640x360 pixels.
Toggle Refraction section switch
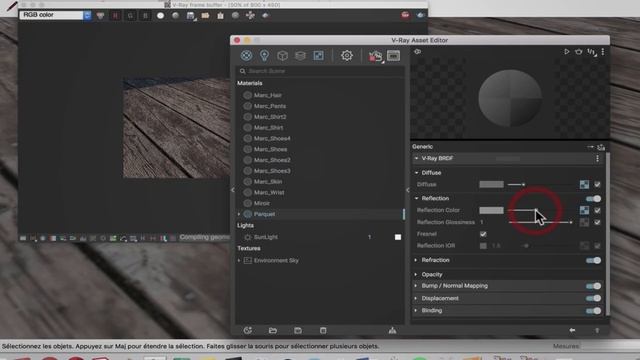pyautogui.click(x=593, y=260)
